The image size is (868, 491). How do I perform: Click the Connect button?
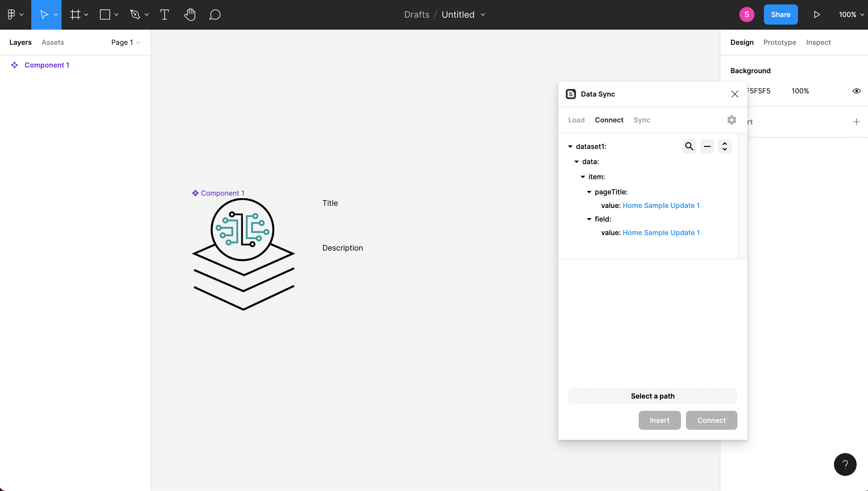pos(711,420)
